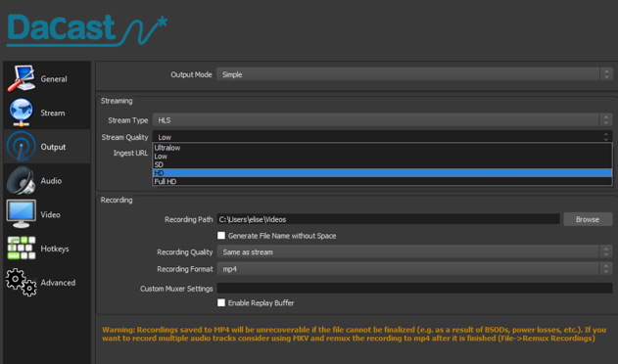Select SD stream quality option
The width and height of the screenshot is (618, 364).
pyautogui.click(x=382, y=164)
